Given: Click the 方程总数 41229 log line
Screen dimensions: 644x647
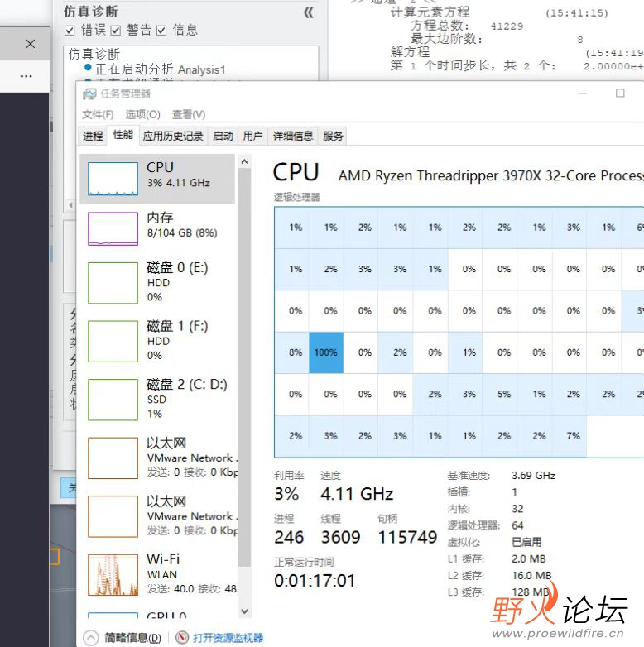Looking at the screenshot, I should (467, 26).
